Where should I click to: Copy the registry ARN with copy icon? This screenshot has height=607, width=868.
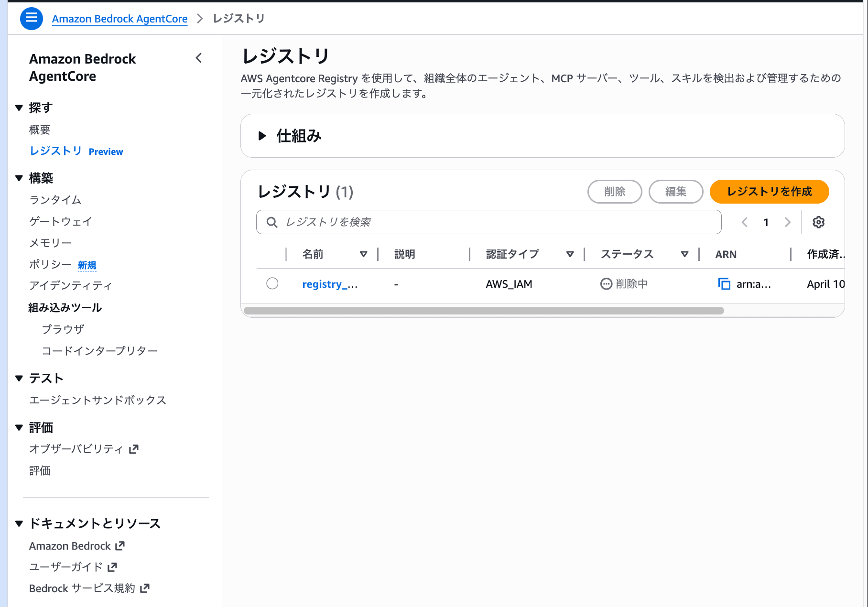[x=724, y=284]
